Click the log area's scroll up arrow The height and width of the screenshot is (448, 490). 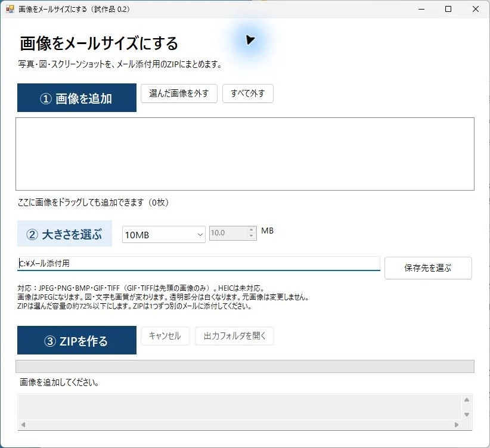pos(467,400)
